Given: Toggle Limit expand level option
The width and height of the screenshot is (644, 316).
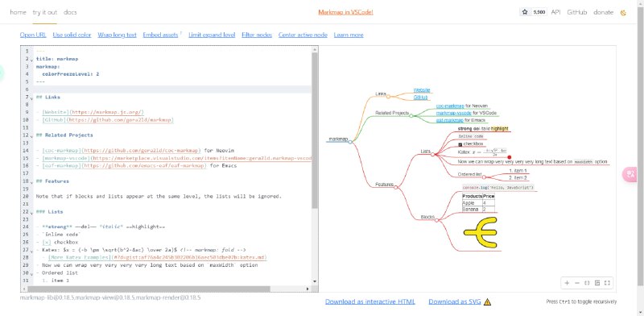Looking at the screenshot, I should [x=212, y=35].
